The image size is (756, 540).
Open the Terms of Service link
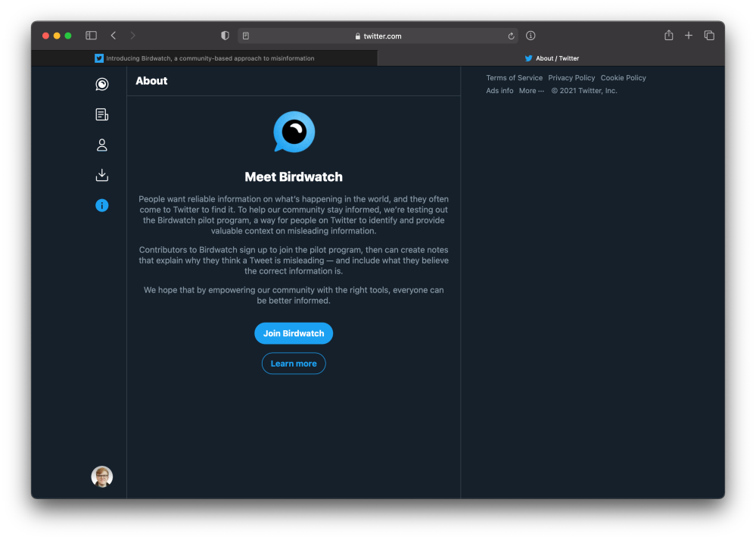tap(514, 78)
